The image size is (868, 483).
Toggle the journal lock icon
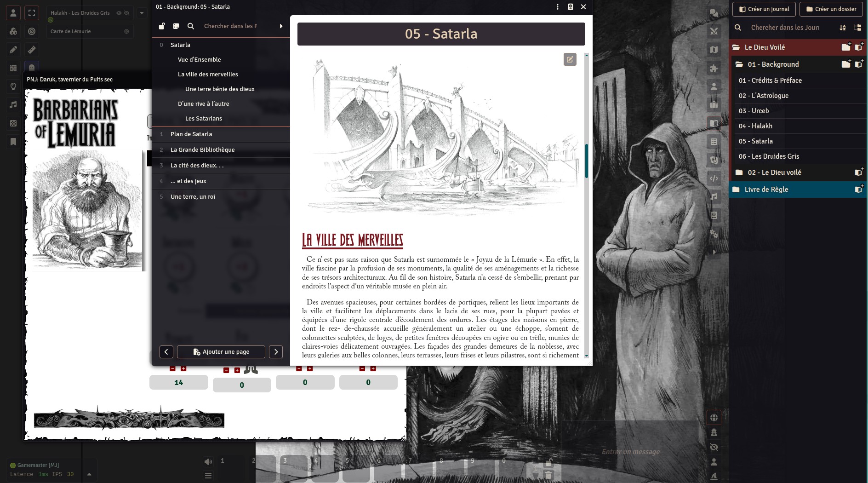click(x=162, y=26)
